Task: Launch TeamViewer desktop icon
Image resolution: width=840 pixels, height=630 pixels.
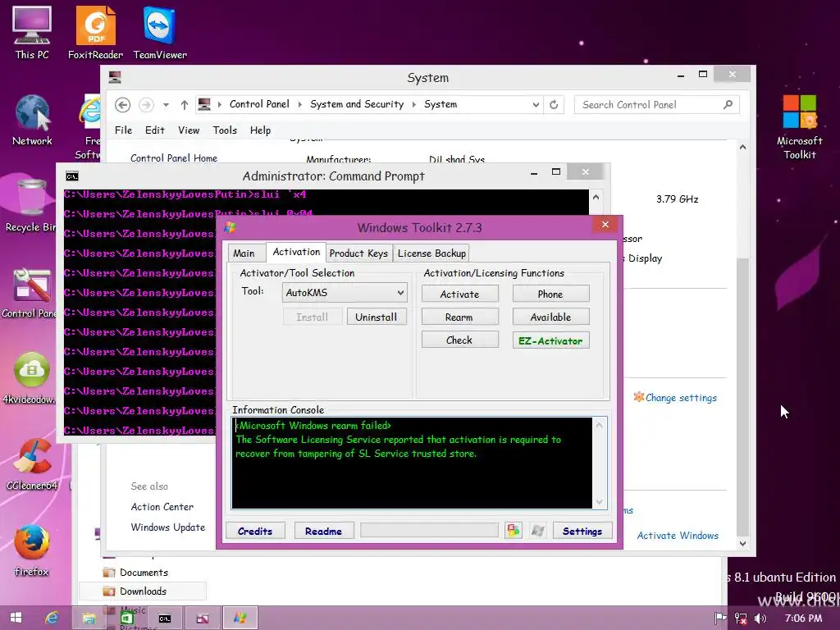Action: [160, 32]
